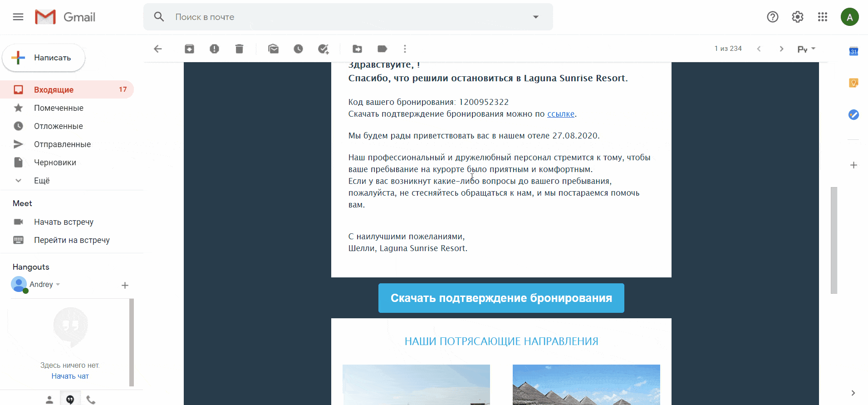Archive the open email
Screen dimensions: 868x405
(x=189, y=49)
